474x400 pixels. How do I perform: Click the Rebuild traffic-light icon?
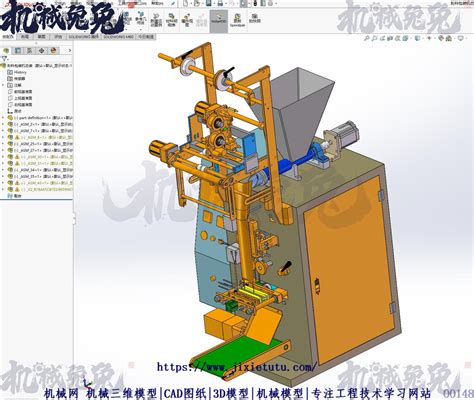pos(255,3)
